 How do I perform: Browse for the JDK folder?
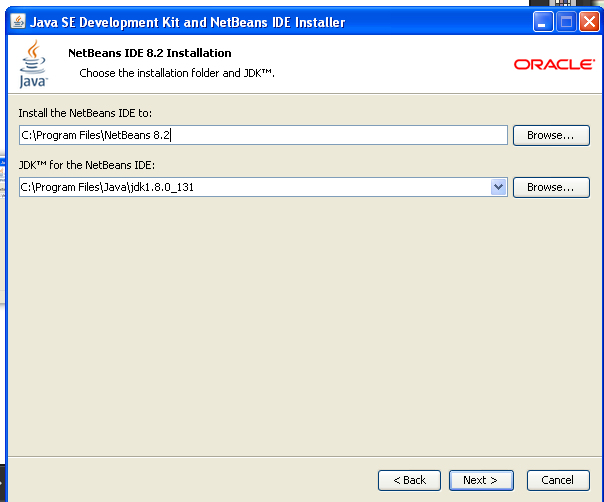[551, 187]
